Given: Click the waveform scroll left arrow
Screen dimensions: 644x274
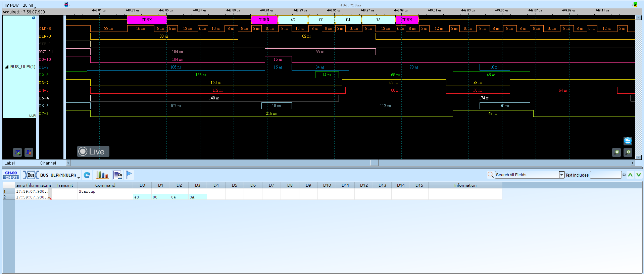Looking at the screenshot, I should [x=68, y=163].
